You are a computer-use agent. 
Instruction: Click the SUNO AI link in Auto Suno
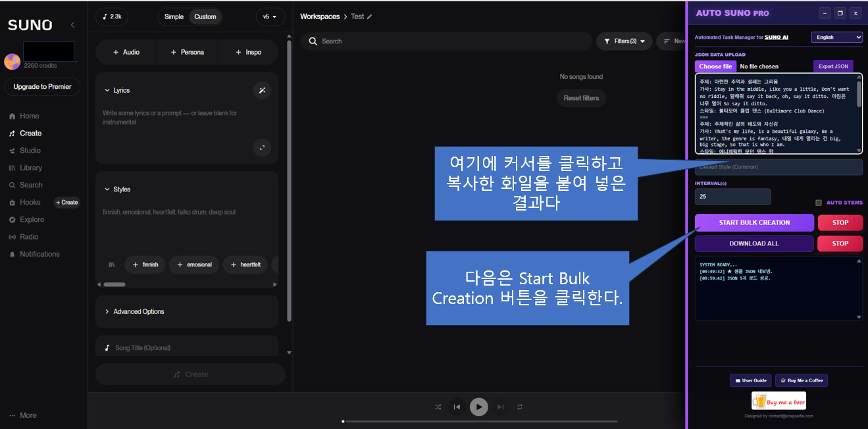pos(777,38)
